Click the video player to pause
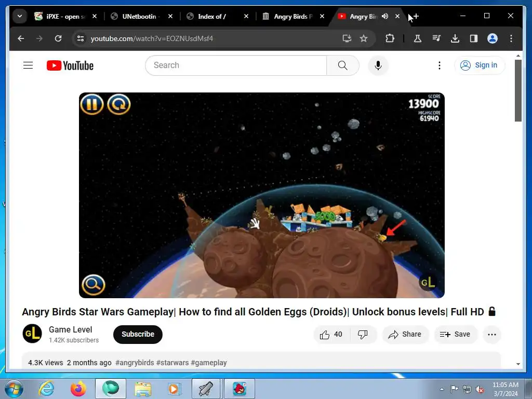The image size is (532, 399). (262, 195)
